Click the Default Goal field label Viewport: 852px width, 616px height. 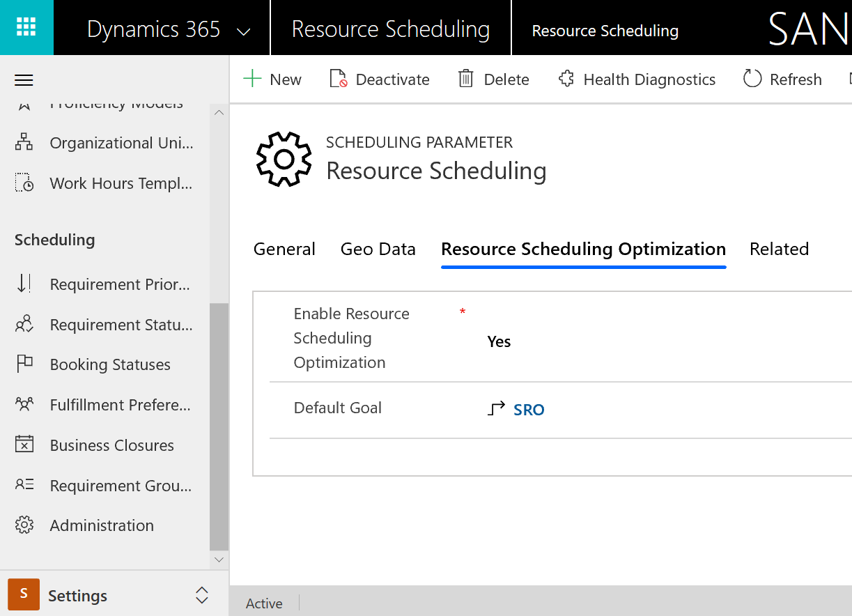pos(338,408)
